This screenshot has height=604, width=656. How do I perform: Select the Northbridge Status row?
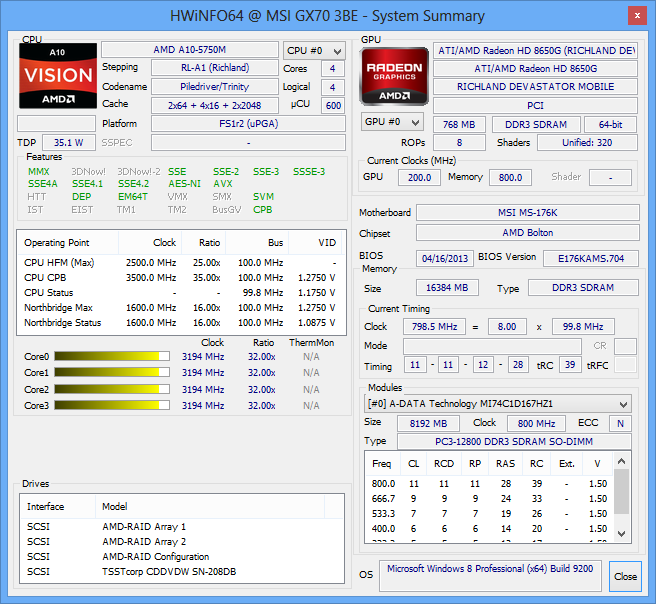[180, 323]
